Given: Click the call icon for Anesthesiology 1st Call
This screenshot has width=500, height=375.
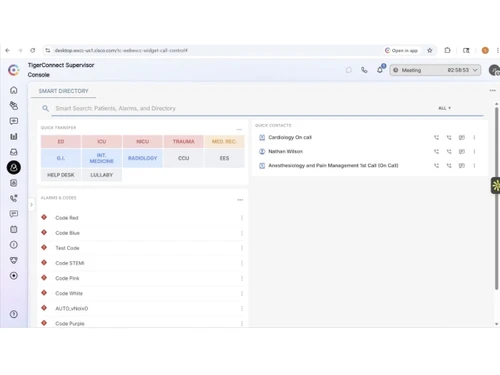Looking at the screenshot, I should click(436, 165).
